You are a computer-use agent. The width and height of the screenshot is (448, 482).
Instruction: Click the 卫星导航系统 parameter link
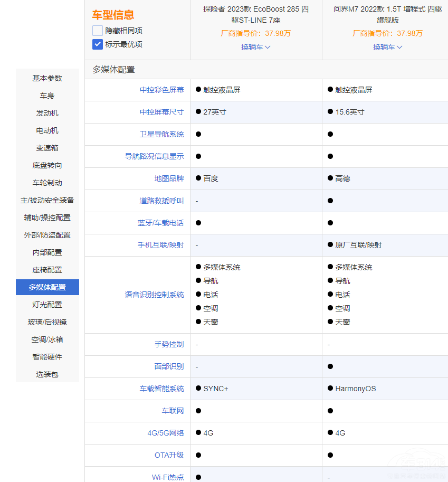[x=162, y=134]
